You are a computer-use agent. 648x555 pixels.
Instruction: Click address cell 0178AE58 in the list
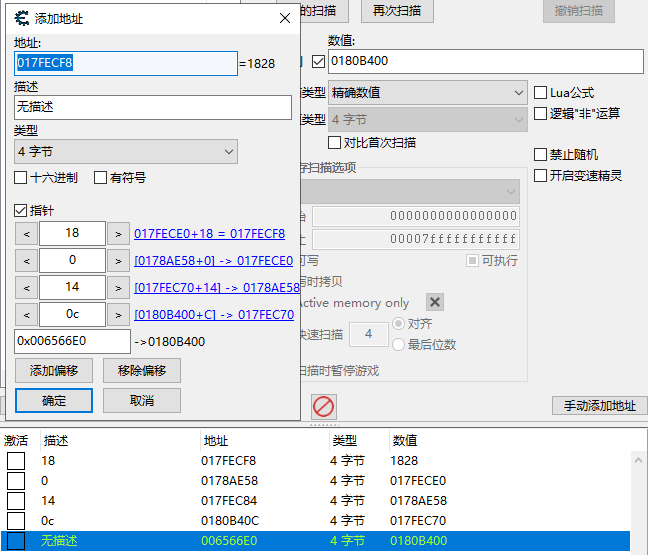(229, 481)
